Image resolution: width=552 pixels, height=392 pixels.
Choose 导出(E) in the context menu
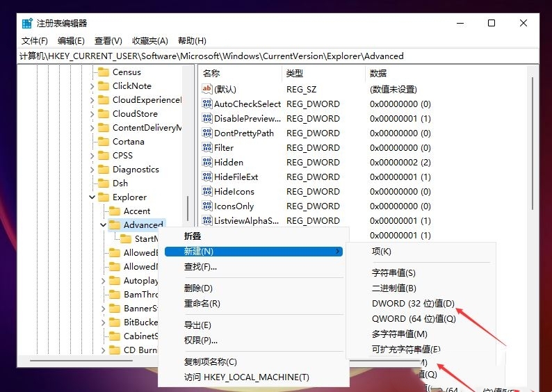254,325
